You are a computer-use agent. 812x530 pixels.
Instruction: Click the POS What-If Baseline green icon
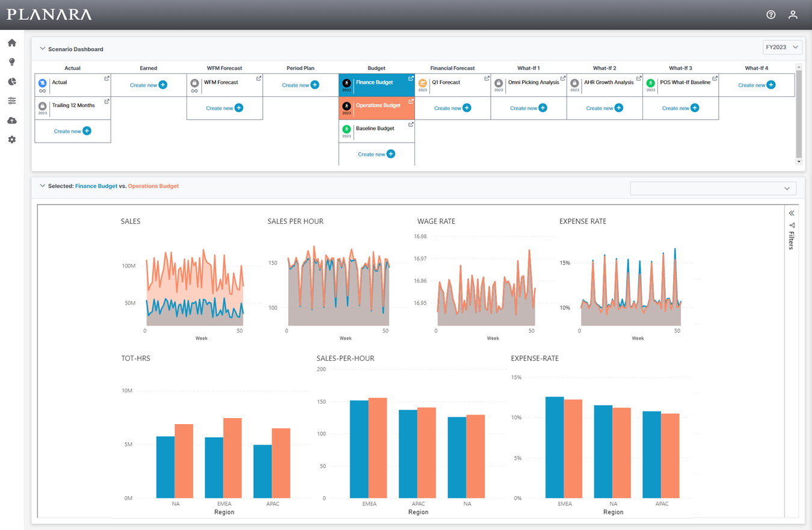(651, 83)
